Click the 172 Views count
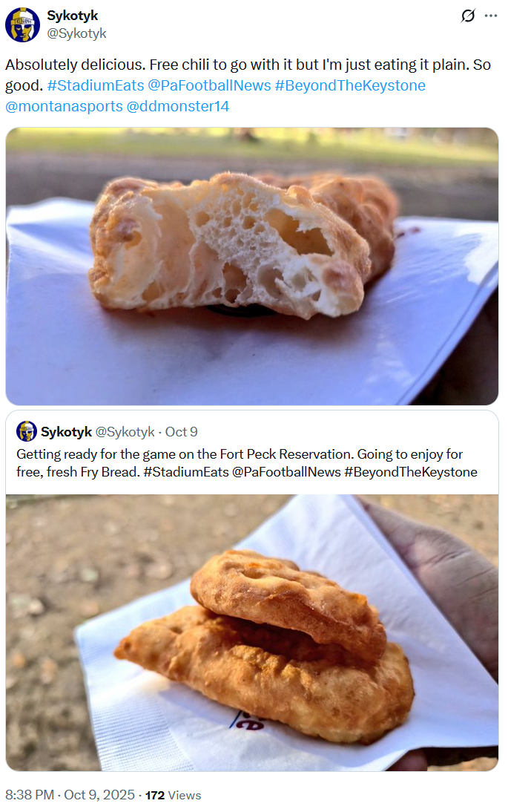Screen dimensions: 508x812 click(173, 795)
